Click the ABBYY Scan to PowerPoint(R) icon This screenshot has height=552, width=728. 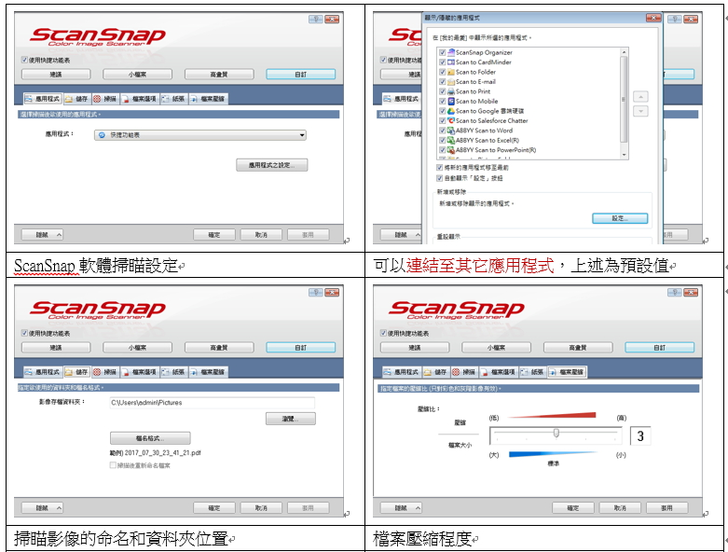pos(451,150)
